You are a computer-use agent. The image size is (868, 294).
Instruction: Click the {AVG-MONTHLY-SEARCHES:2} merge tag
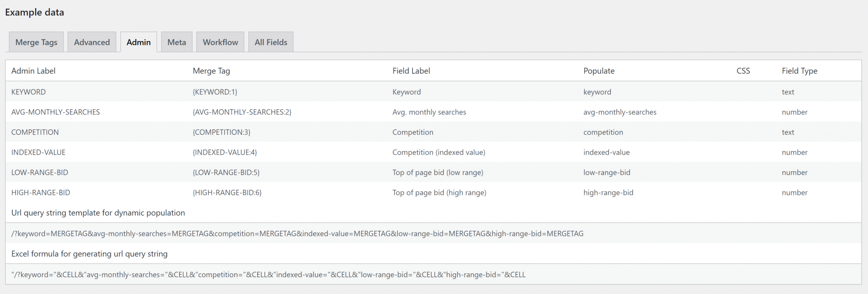(x=242, y=112)
